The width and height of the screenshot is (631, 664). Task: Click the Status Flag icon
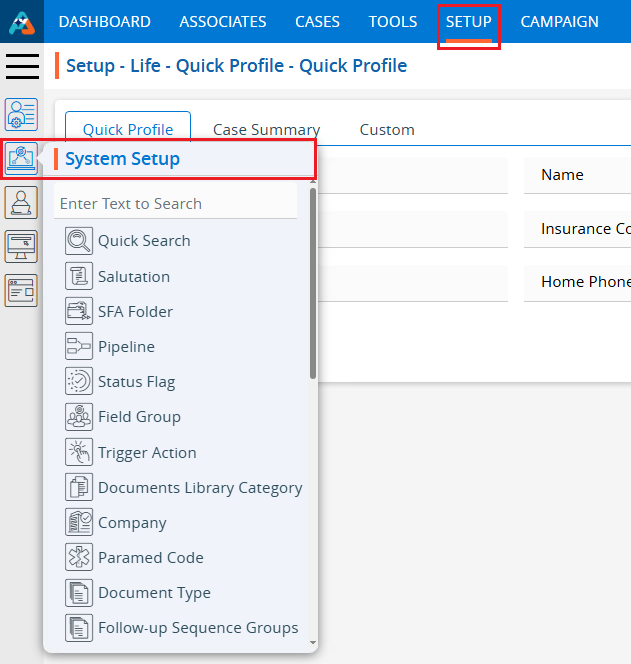coord(79,382)
